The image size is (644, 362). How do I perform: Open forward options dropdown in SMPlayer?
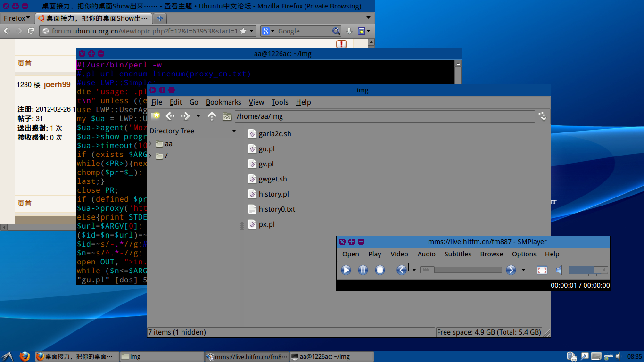pos(523,270)
